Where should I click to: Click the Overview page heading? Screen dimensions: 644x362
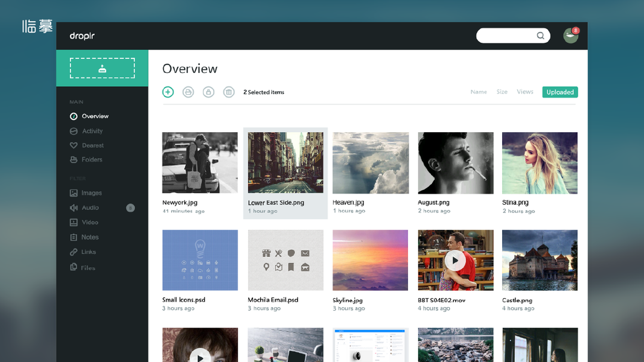190,69
